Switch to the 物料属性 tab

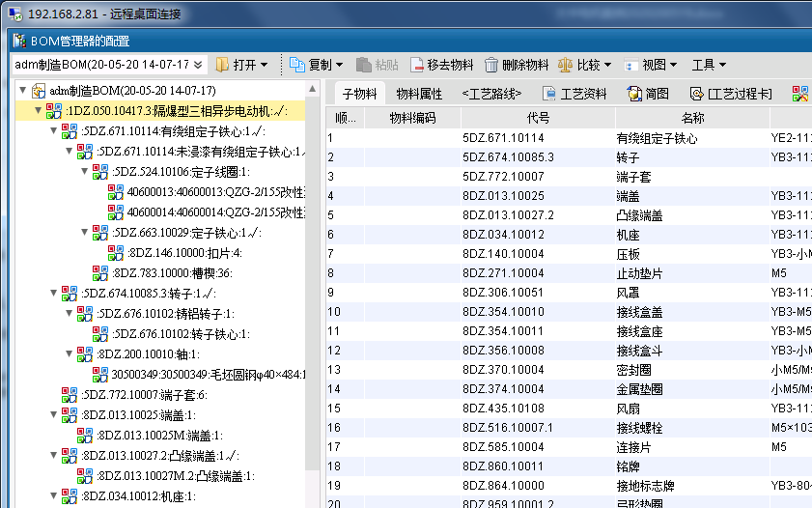point(419,94)
